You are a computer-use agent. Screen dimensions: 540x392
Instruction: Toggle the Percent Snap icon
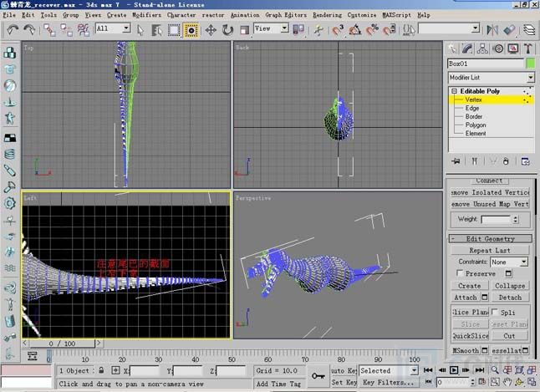[372, 30]
